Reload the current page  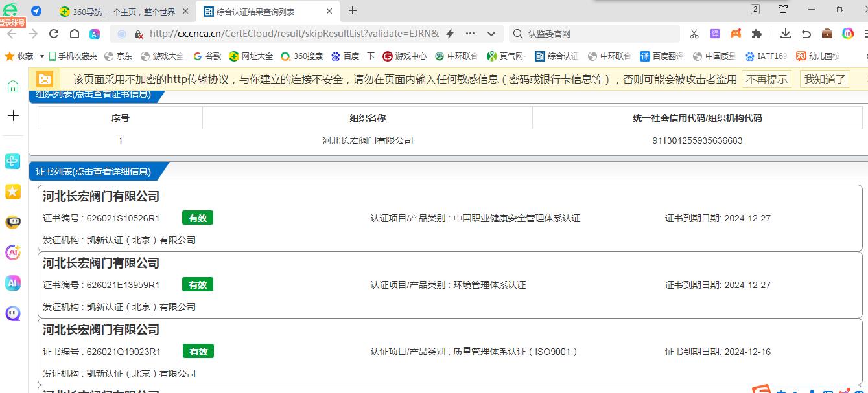pos(54,34)
